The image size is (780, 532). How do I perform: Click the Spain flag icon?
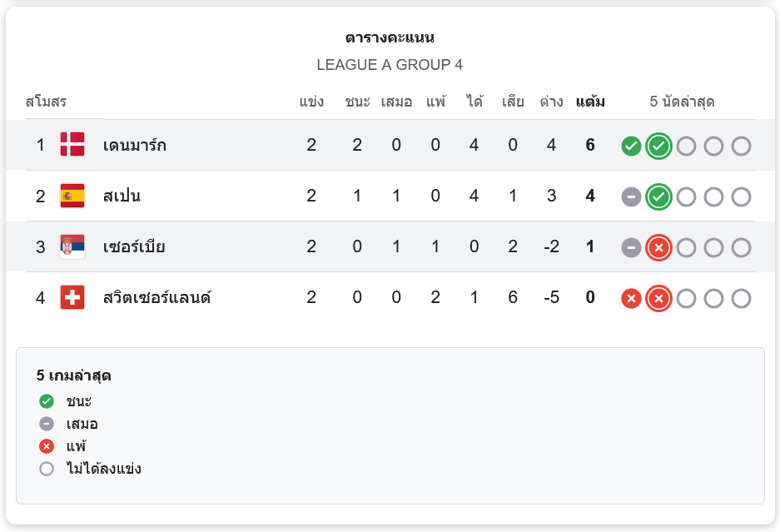72,196
